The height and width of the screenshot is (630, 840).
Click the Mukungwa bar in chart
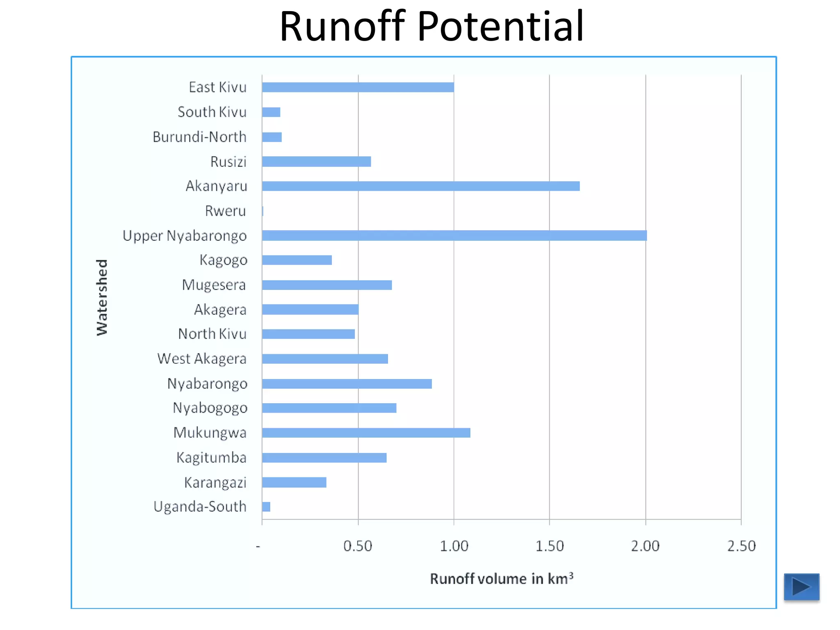click(366, 433)
